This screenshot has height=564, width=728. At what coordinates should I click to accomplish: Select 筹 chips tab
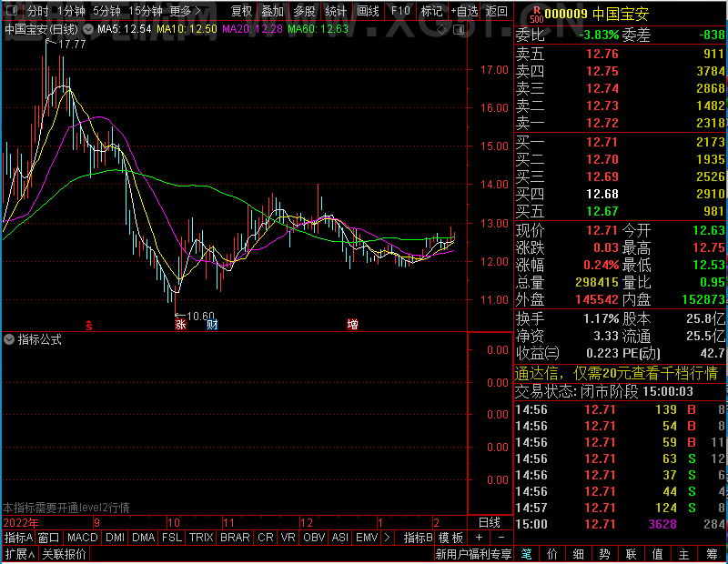click(x=713, y=554)
